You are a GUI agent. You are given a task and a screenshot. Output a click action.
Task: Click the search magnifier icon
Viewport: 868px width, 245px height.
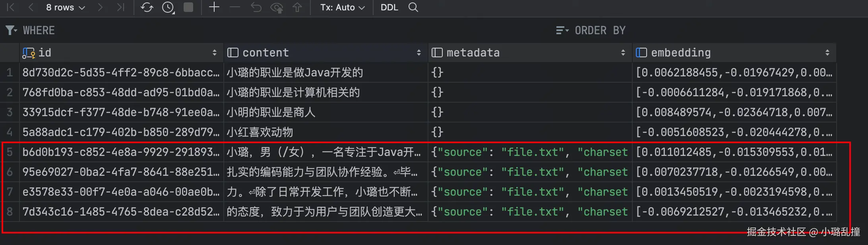413,8
